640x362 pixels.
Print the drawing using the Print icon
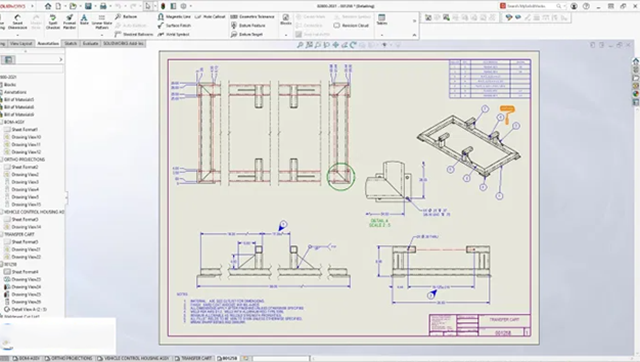click(103, 6)
